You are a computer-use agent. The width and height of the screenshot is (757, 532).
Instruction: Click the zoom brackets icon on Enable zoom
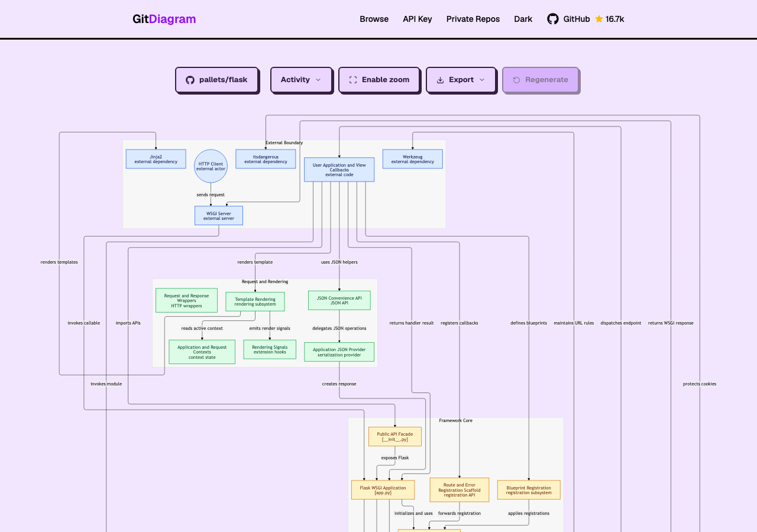pos(353,80)
